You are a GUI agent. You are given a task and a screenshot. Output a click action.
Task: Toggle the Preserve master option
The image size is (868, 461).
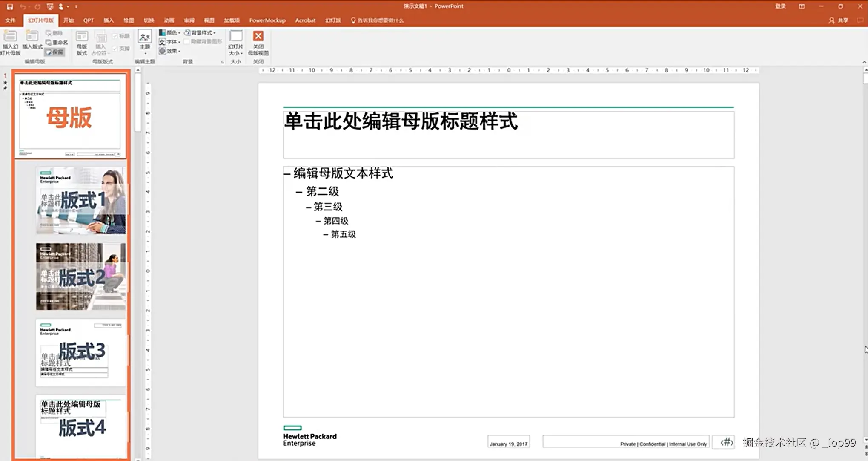(55, 52)
